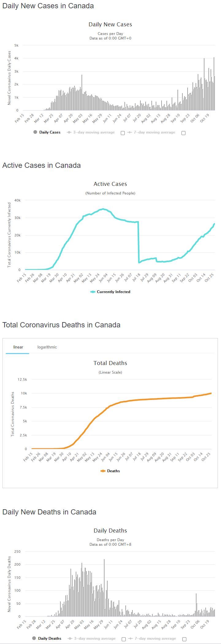Switch to the logarithmic tab
221x644 pixels.
click(47, 347)
